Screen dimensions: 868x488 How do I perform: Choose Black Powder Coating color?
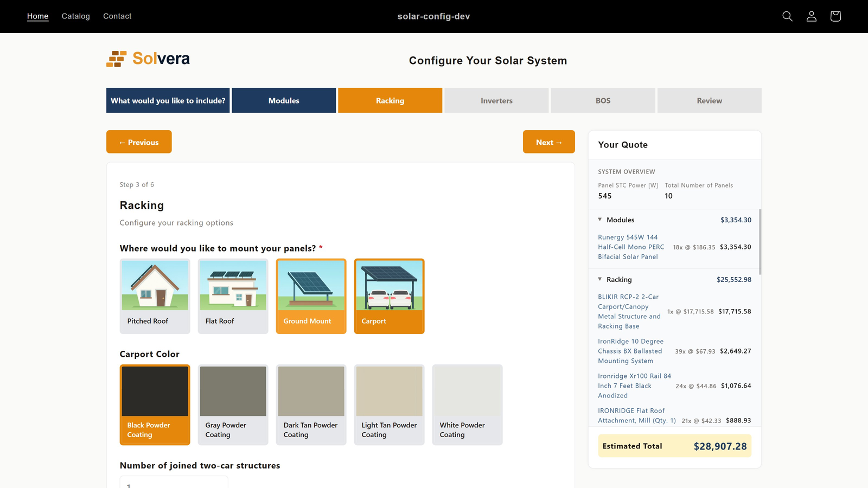tap(155, 405)
